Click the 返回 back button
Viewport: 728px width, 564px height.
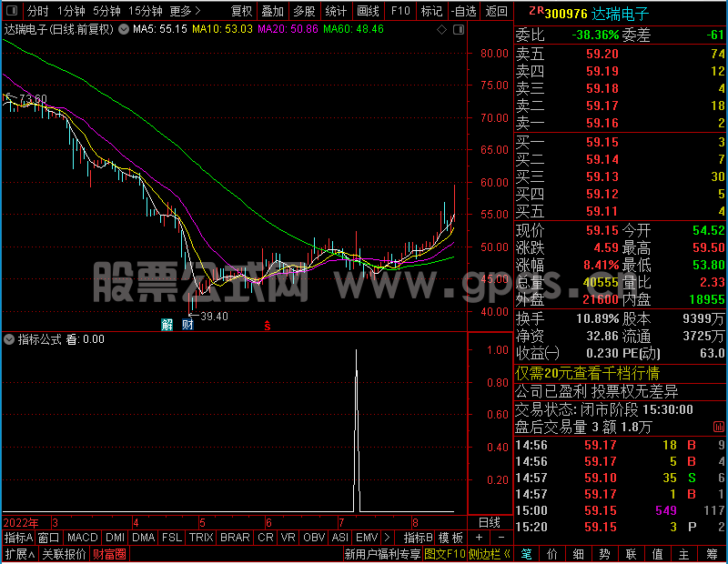[496, 11]
